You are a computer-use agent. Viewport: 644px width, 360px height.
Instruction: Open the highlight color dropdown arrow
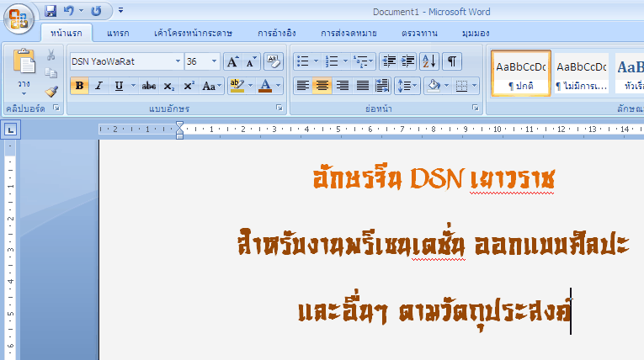coord(250,86)
